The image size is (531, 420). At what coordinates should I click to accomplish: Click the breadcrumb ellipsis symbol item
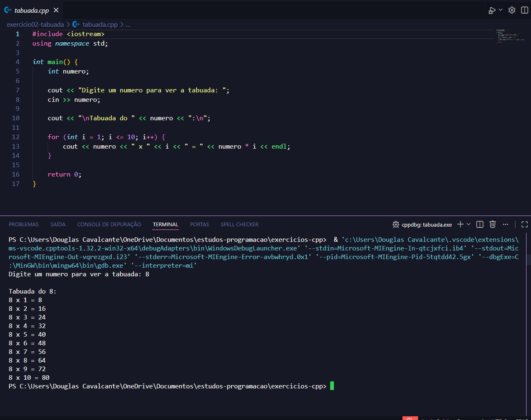click(x=128, y=25)
